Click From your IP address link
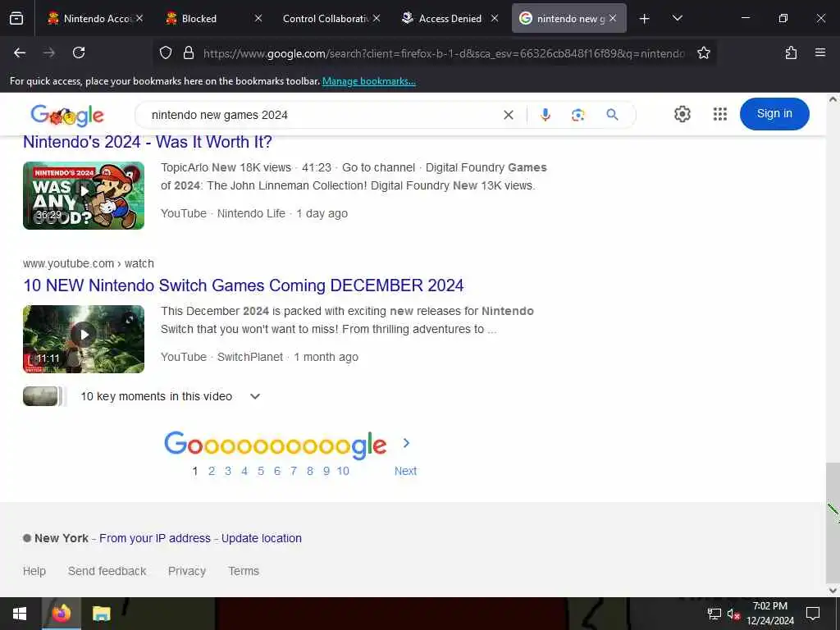The image size is (840, 630). (155, 538)
